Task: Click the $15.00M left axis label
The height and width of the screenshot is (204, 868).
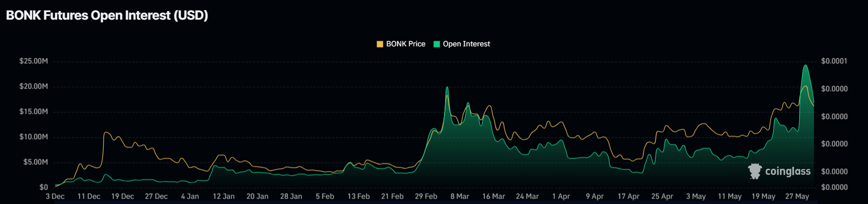Action: click(x=34, y=111)
